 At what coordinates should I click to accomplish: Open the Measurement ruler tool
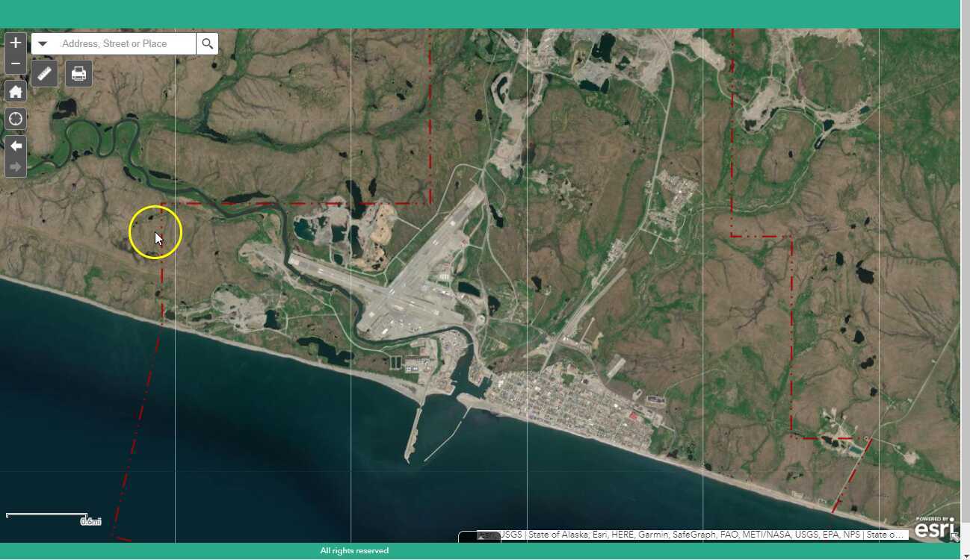45,73
